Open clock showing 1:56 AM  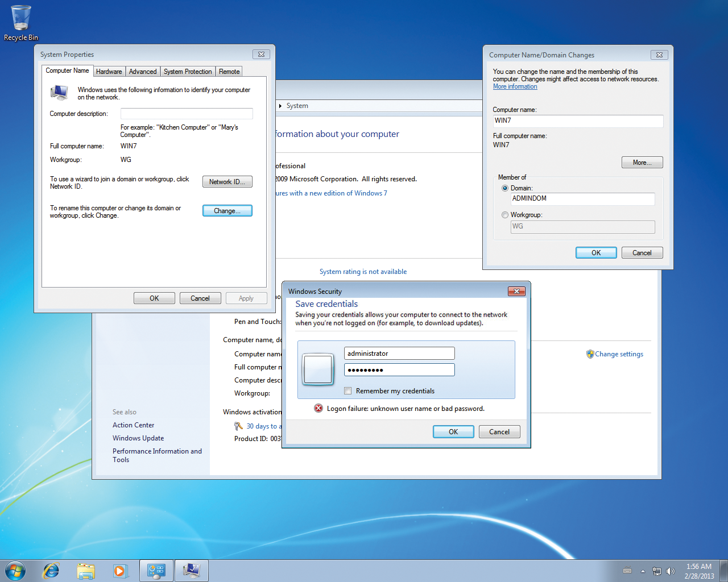[699, 571]
